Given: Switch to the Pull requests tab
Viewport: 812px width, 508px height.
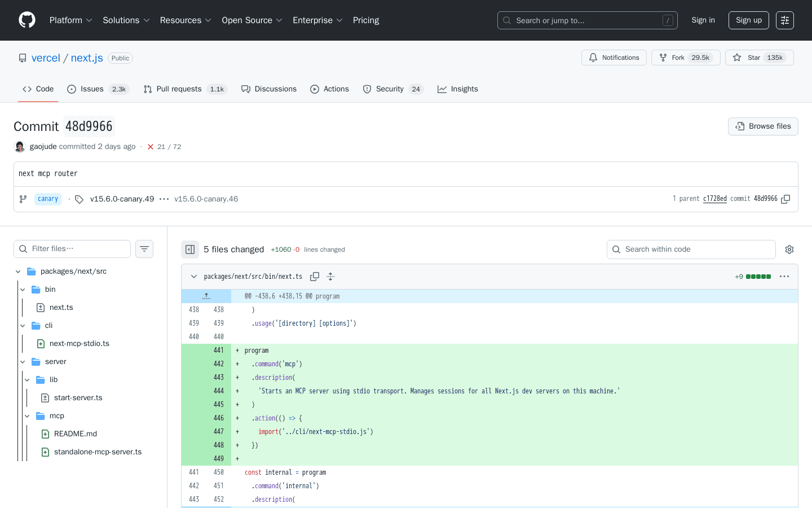Looking at the screenshot, I should pos(185,89).
